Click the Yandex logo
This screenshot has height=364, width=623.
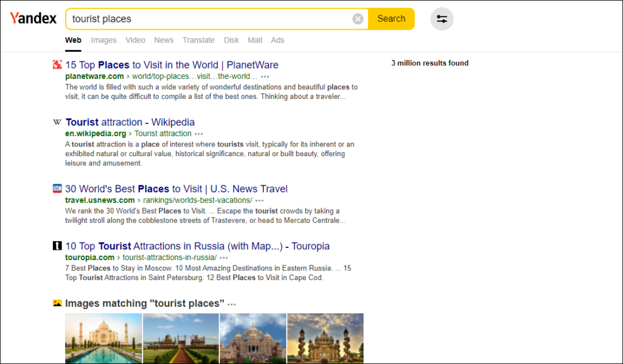pos(33,18)
